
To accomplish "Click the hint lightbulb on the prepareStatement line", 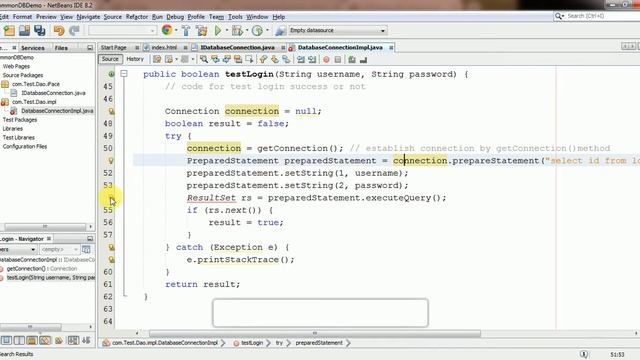I will (111, 160).
